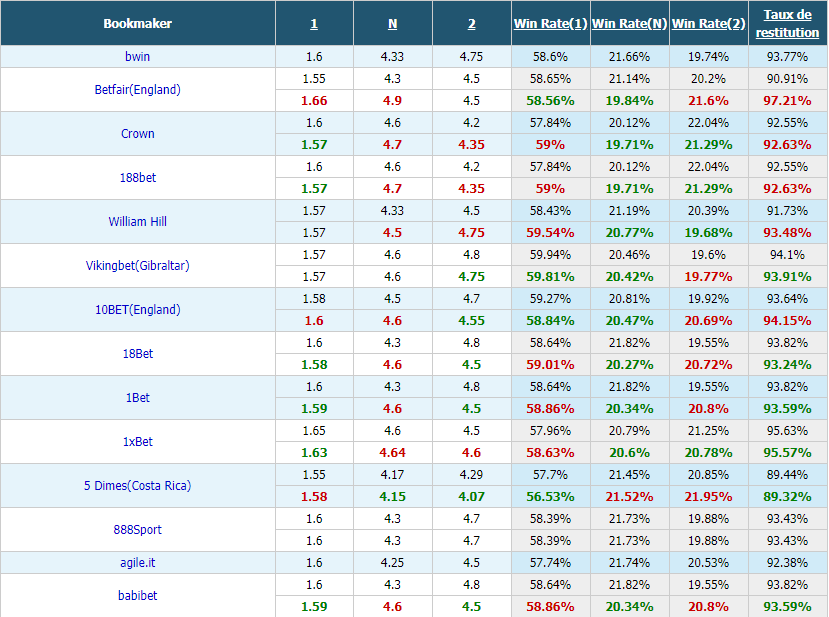Select 1xBet's red 4.64 draw odds
Viewport: 829px width, 617px height.
(392, 453)
